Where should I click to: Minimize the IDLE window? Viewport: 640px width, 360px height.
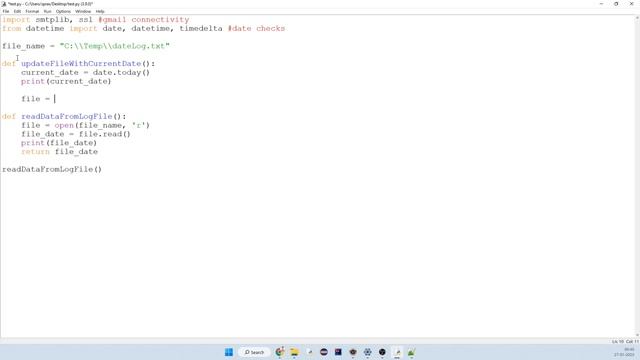click(601, 4)
